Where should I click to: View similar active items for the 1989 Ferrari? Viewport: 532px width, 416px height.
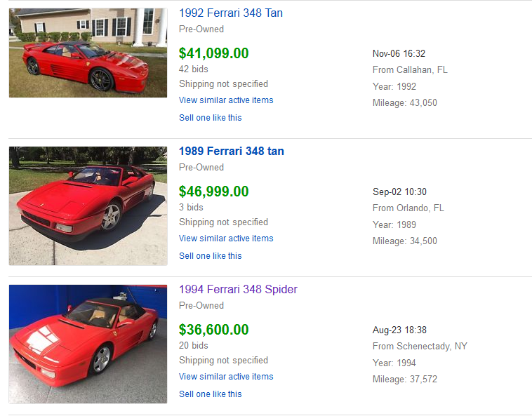click(226, 239)
